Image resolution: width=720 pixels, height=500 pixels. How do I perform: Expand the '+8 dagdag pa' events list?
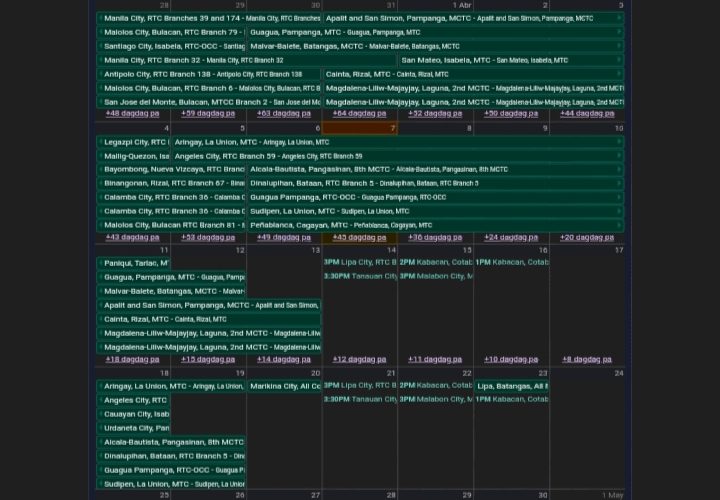coord(586,359)
